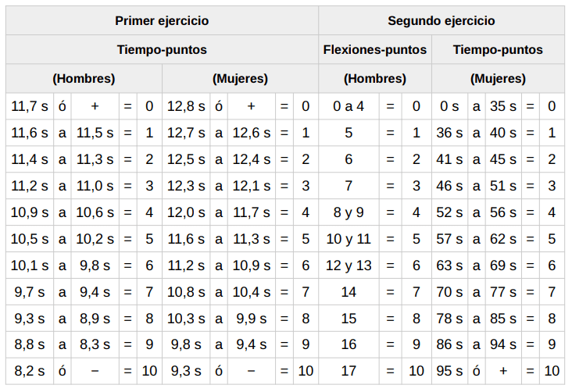Select the cell reading "9,3 s" in the last row
Screen dimensions: 572x392
click(186, 371)
